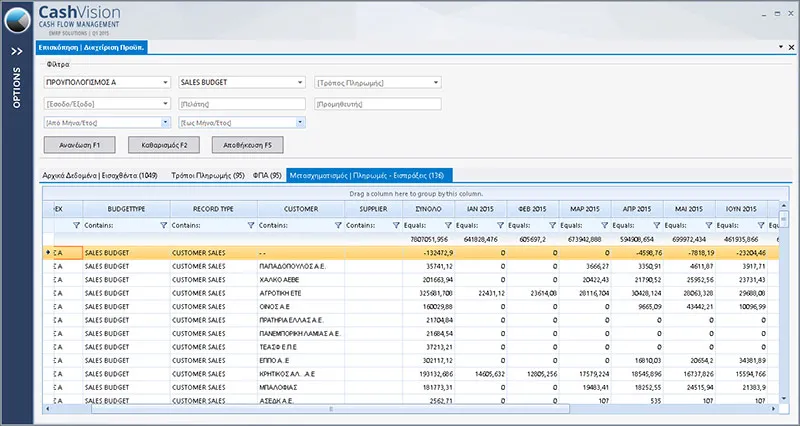The image size is (800, 426).
Task: Click the horizontal scrollbar left arrow
Action: pyautogui.click(x=47, y=409)
